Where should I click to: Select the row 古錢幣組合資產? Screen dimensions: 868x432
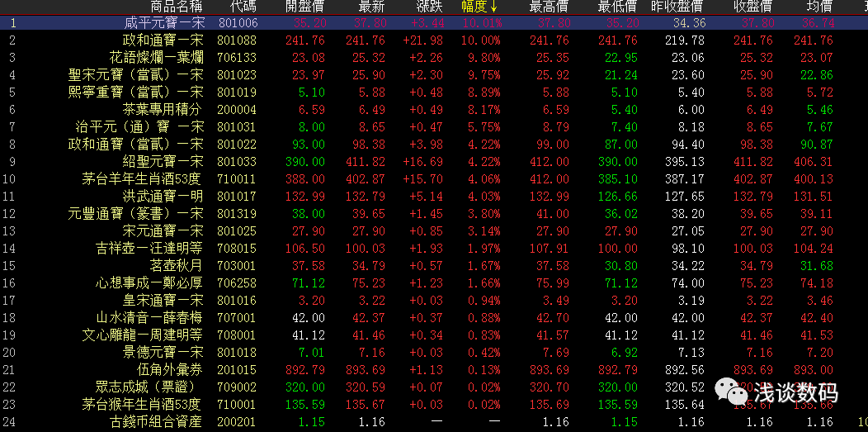[434, 422]
